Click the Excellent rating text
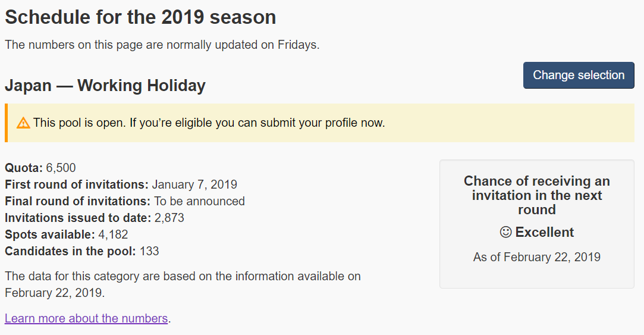644x335 pixels. (545, 232)
